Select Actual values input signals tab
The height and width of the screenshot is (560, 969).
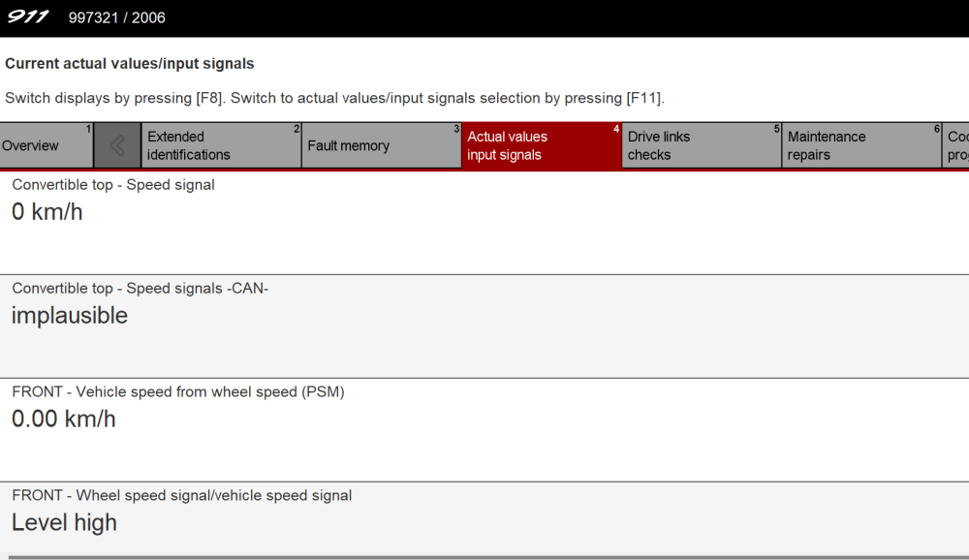(541, 145)
